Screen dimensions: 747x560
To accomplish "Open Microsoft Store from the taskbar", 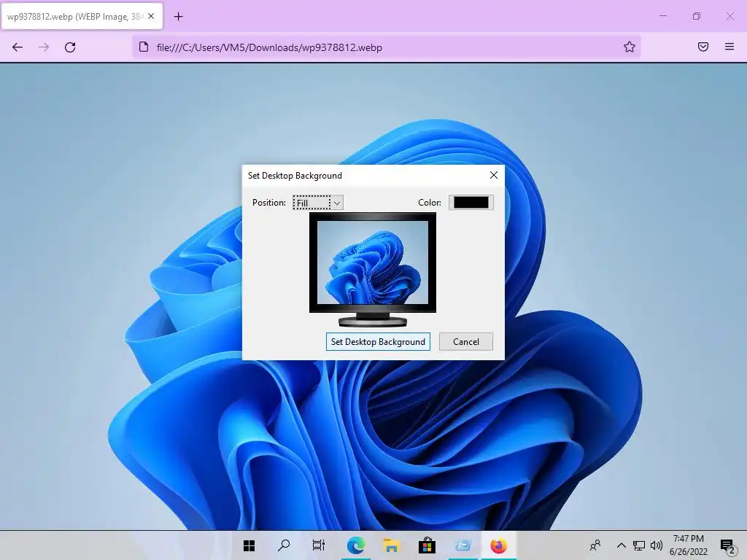I will pos(427,545).
